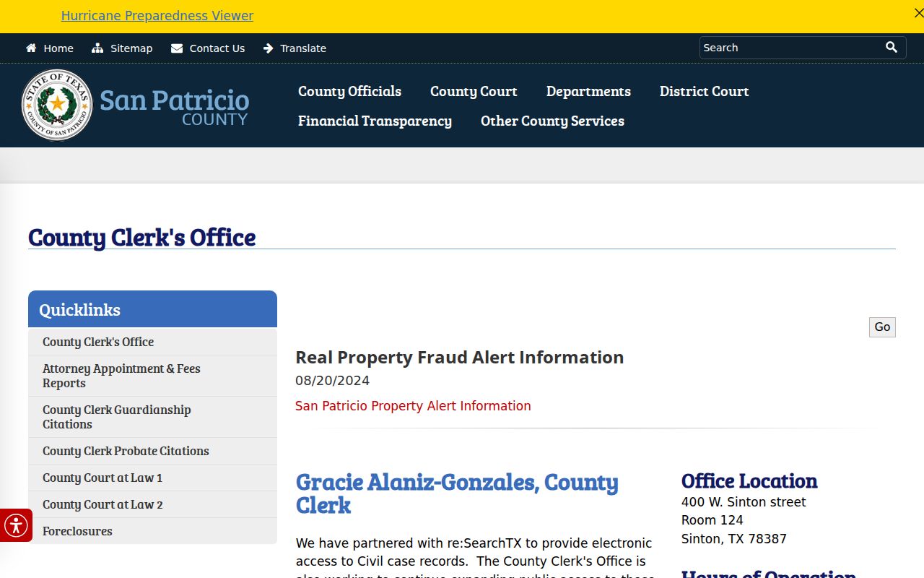The width and height of the screenshot is (924, 578).
Task: Open the accessibility options widget
Action: click(x=16, y=525)
